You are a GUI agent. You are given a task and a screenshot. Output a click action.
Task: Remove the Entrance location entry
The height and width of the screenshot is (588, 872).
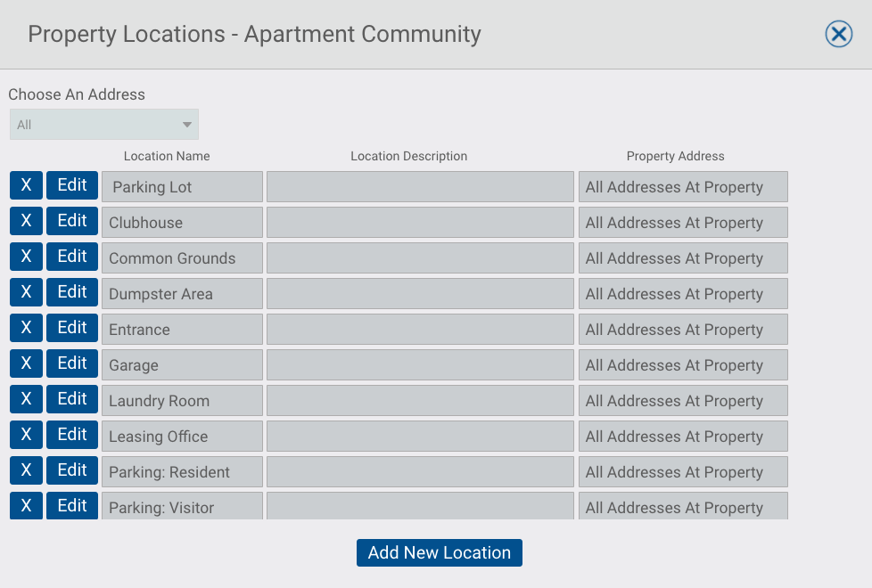[26, 327]
